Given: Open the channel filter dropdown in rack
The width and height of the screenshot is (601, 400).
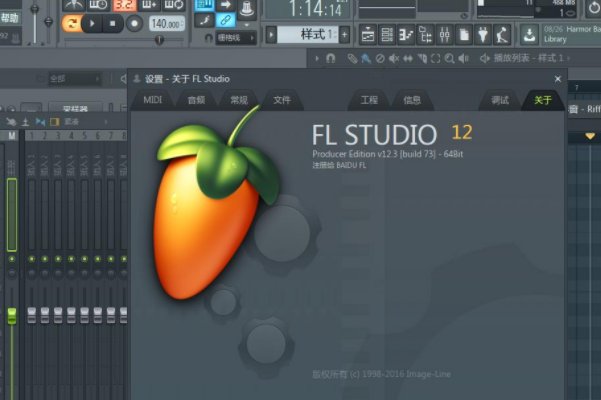Looking at the screenshot, I should click(74, 79).
